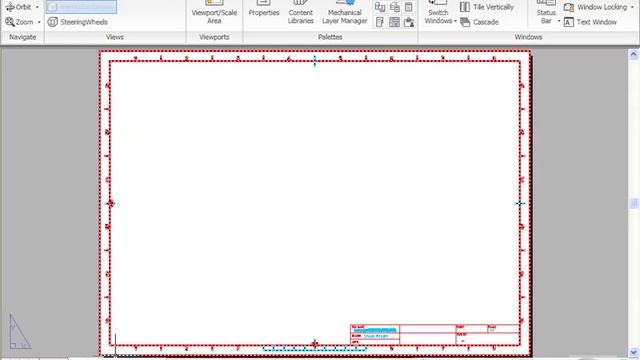Launch the SteeringWheels tool

(x=78, y=22)
